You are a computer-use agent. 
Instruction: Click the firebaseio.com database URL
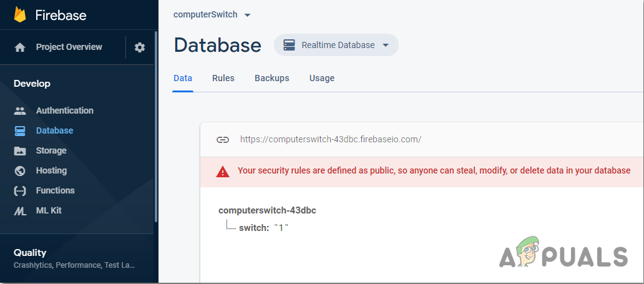click(331, 139)
